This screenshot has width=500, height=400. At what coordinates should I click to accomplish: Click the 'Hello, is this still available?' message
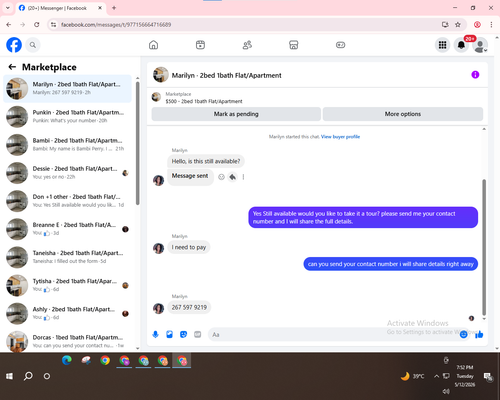[206, 161]
